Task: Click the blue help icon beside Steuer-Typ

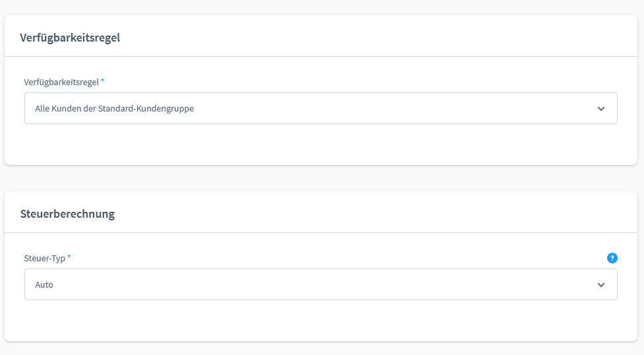Action: click(x=612, y=258)
